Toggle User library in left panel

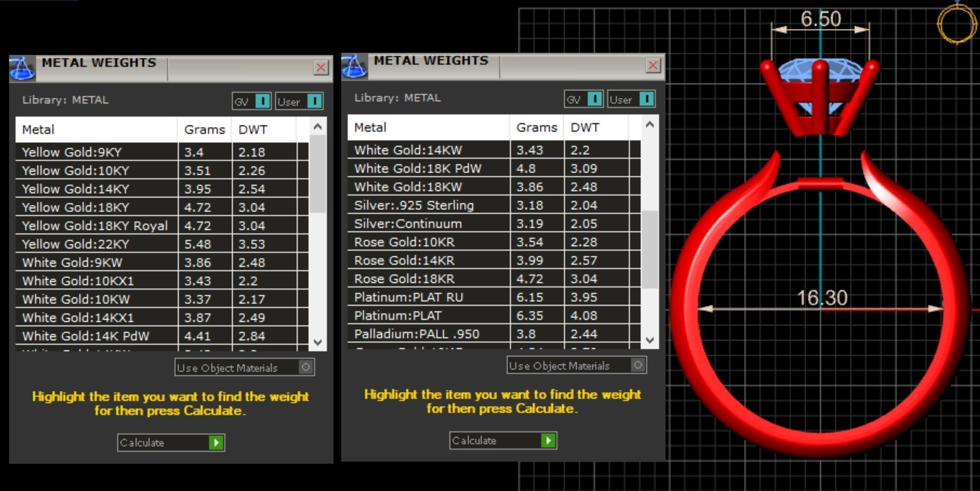coord(314,101)
